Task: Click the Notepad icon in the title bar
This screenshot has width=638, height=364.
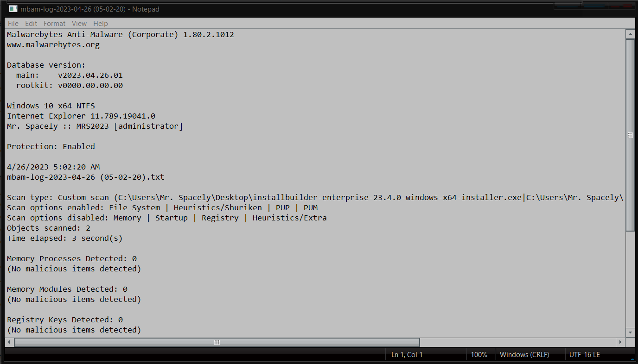Action: click(13, 9)
